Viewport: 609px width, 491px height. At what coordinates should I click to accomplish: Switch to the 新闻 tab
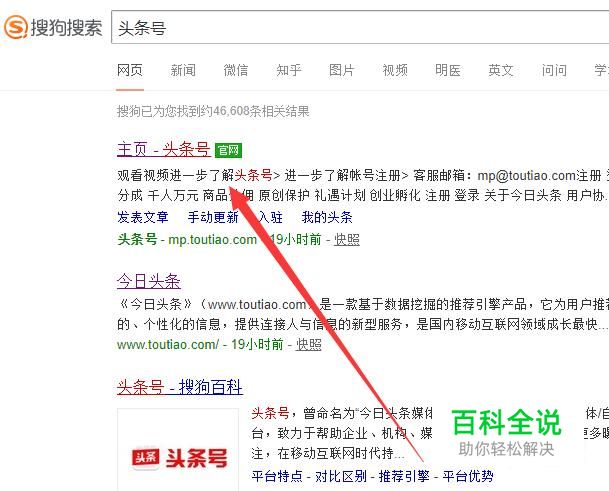point(183,70)
